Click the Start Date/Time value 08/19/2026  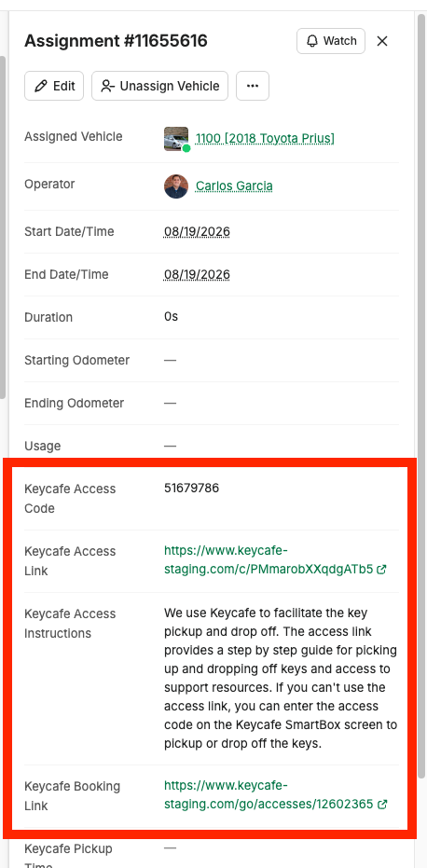(x=197, y=231)
